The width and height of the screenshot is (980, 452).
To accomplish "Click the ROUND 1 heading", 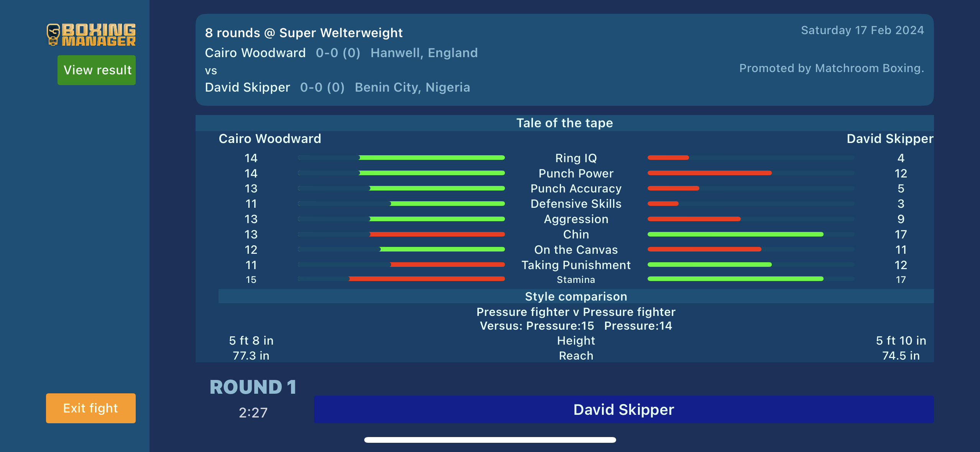I will (x=253, y=387).
